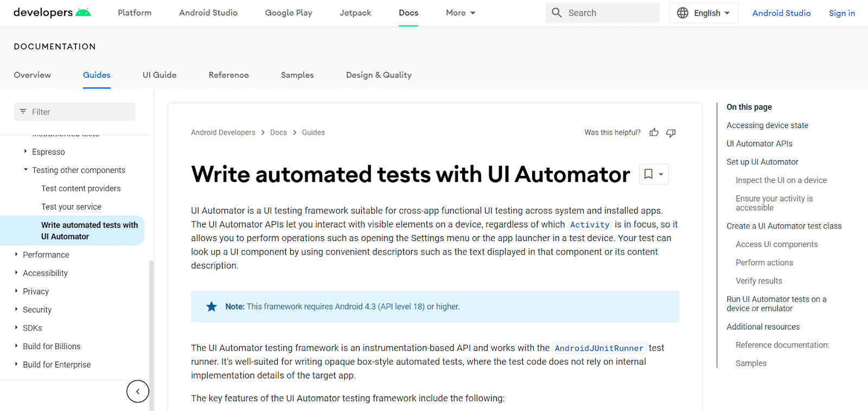Open the UI Guide tab
This screenshot has height=411, width=868.
(159, 75)
